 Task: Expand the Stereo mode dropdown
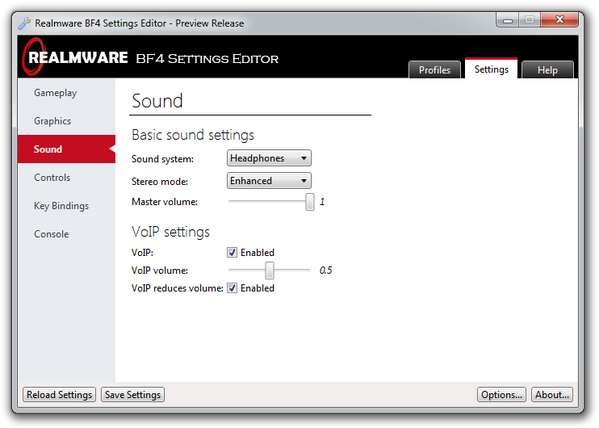click(x=269, y=181)
